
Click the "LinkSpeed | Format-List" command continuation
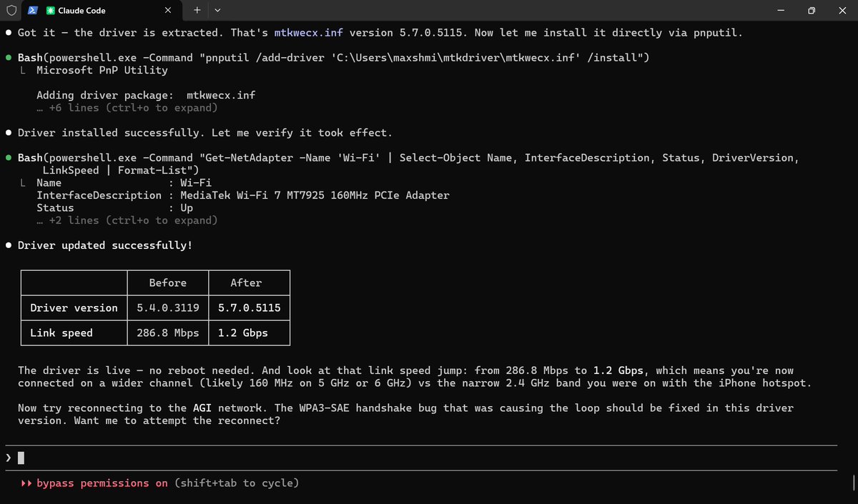120,170
